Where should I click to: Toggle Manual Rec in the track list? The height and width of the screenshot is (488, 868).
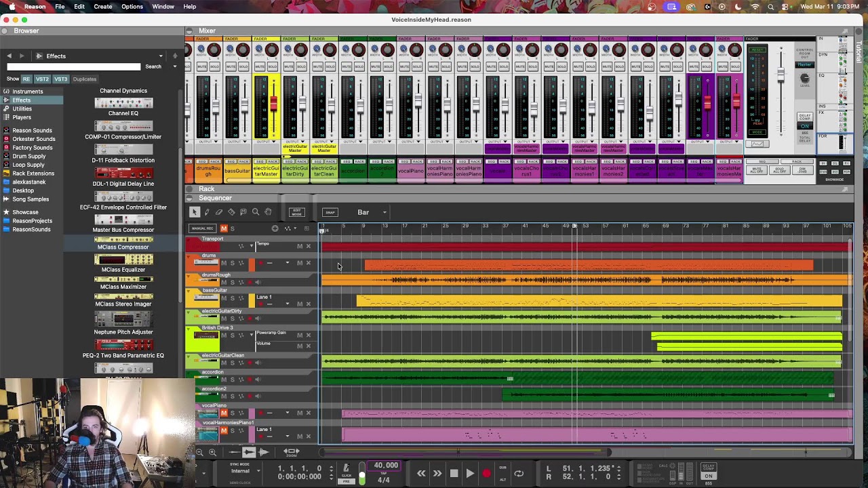click(202, 228)
